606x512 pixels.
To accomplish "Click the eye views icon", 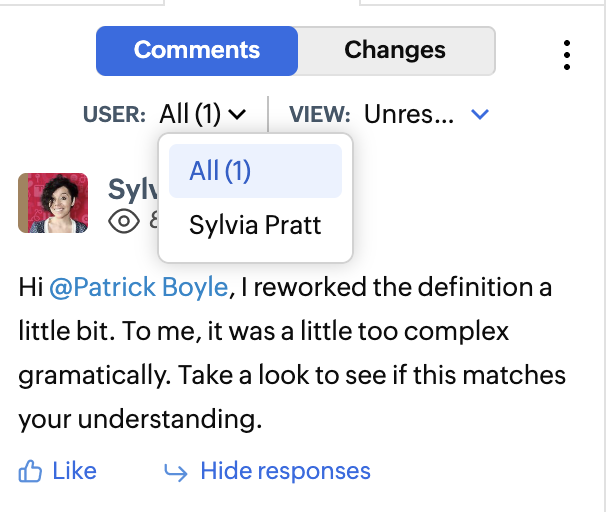I will tap(123, 220).
